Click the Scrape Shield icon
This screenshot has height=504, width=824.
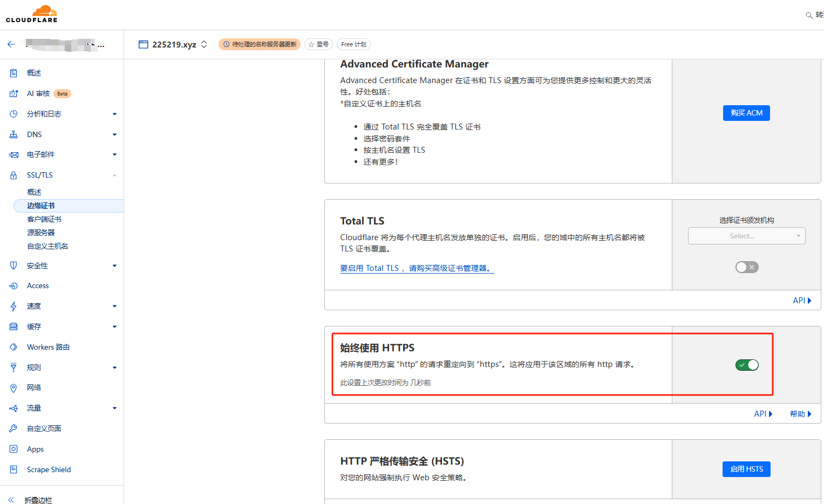pos(13,470)
